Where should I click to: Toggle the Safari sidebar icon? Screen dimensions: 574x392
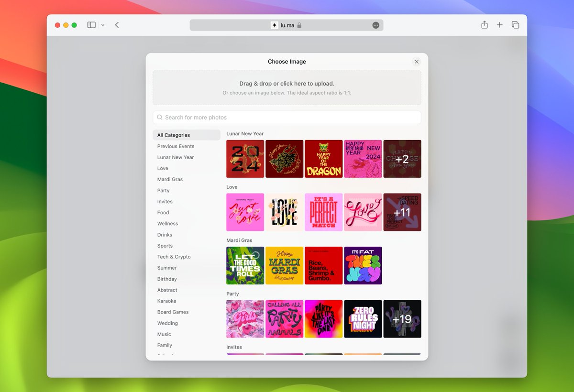tap(91, 25)
